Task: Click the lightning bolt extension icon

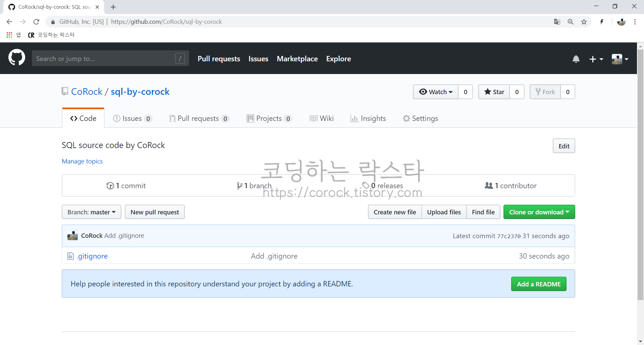Action: pos(602,22)
